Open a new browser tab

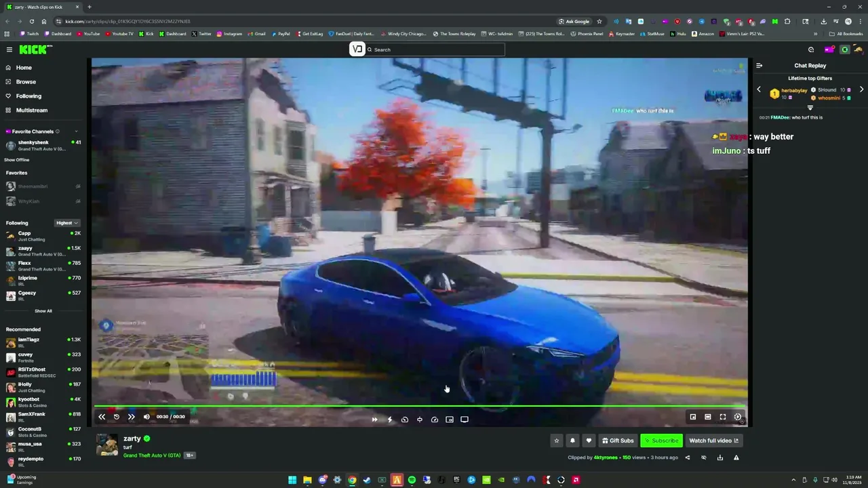point(89,7)
